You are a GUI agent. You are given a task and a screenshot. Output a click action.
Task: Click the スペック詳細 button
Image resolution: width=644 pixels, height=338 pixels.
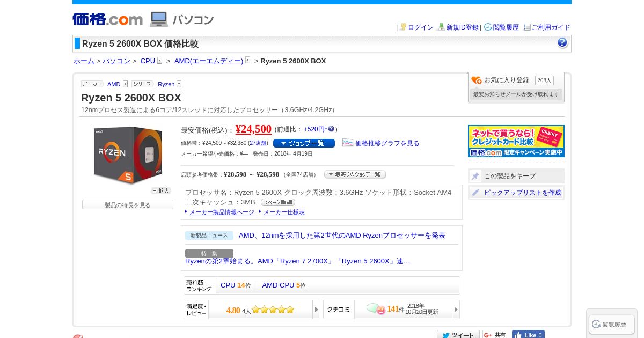[x=278, y=202]
